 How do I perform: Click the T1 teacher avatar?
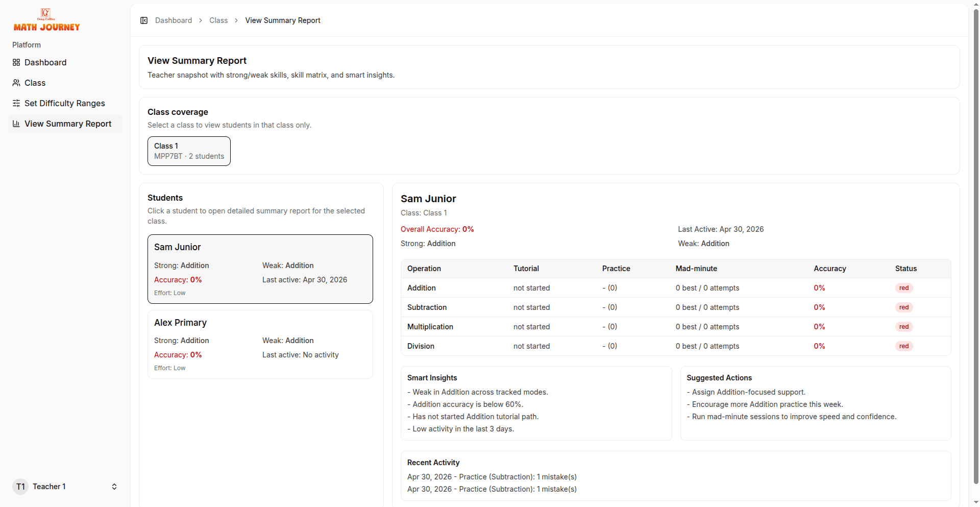point(20,487)
